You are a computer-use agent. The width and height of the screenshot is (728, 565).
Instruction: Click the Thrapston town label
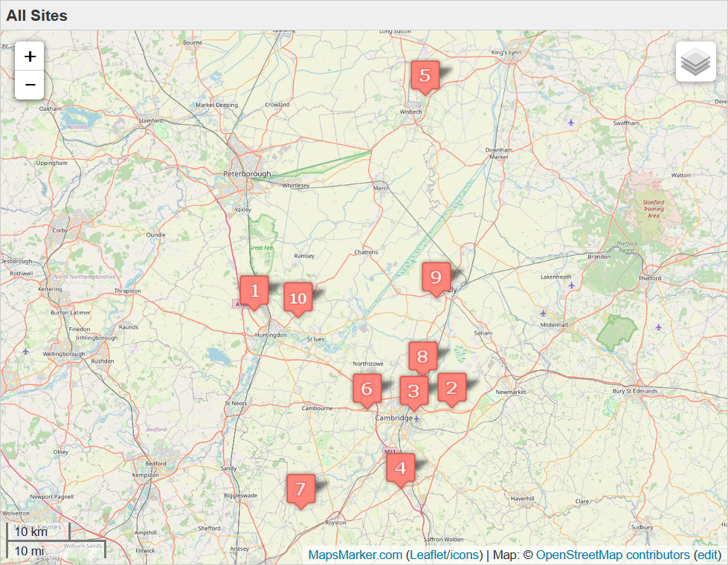click(128, 291)
